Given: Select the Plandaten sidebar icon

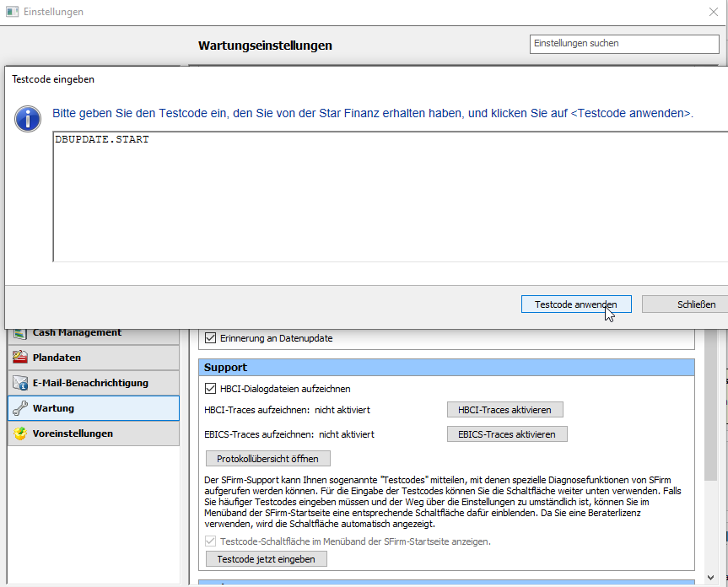Looking at the screenshot, I should 20,358.
